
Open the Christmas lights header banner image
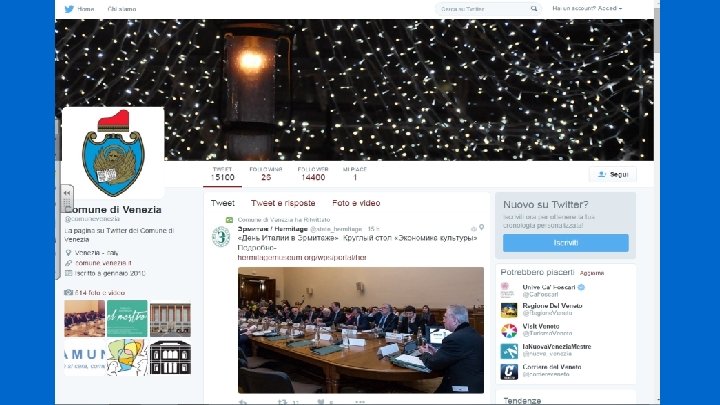pyautogui.click(x=354, y=90)
